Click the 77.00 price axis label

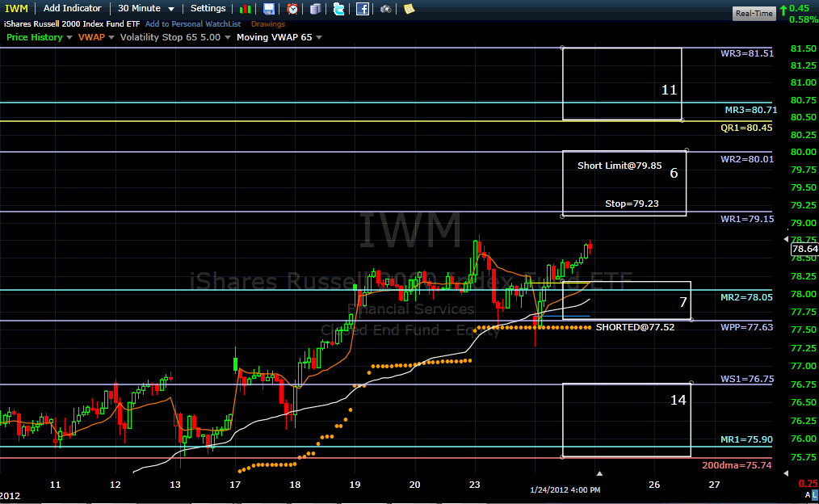(x=804, y=366)
